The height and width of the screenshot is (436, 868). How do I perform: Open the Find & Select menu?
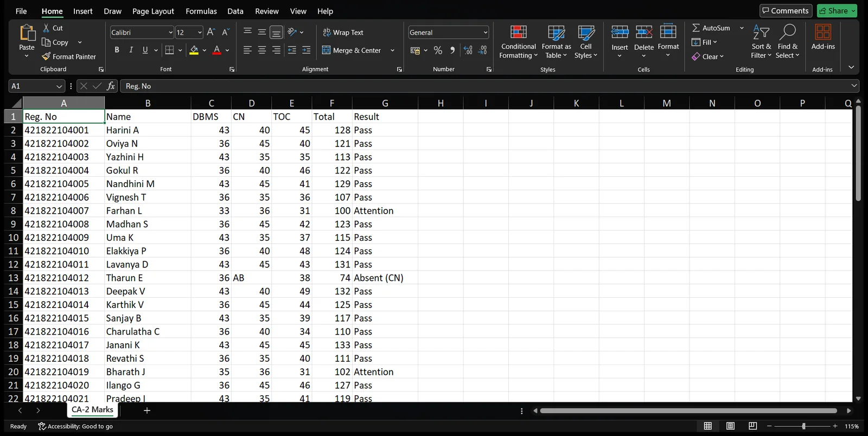pos(787,42)
